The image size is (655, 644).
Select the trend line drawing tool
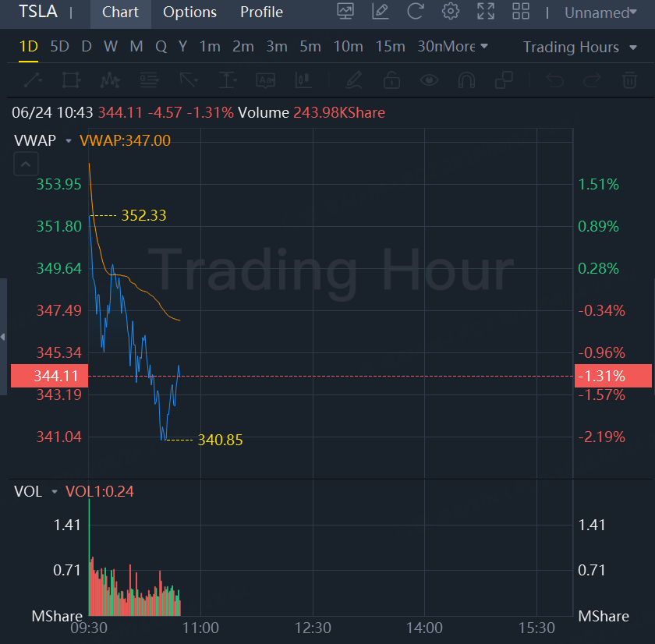tap(33, 80)
